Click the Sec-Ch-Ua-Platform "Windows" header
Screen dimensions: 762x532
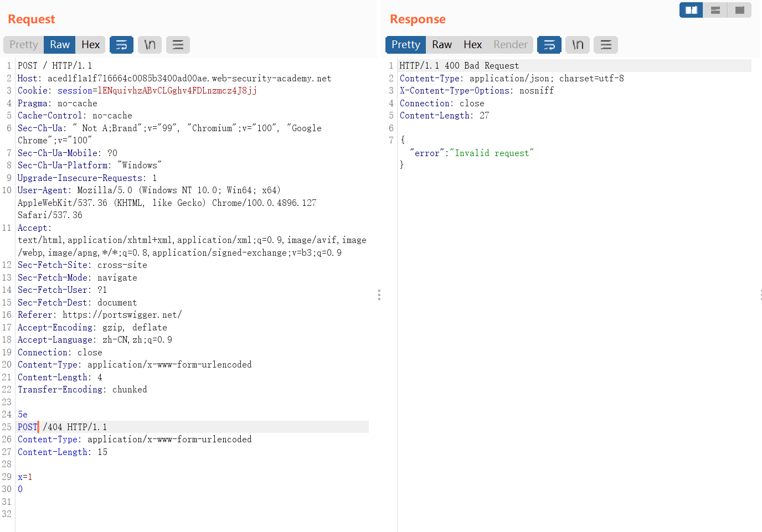click(90, 166)
